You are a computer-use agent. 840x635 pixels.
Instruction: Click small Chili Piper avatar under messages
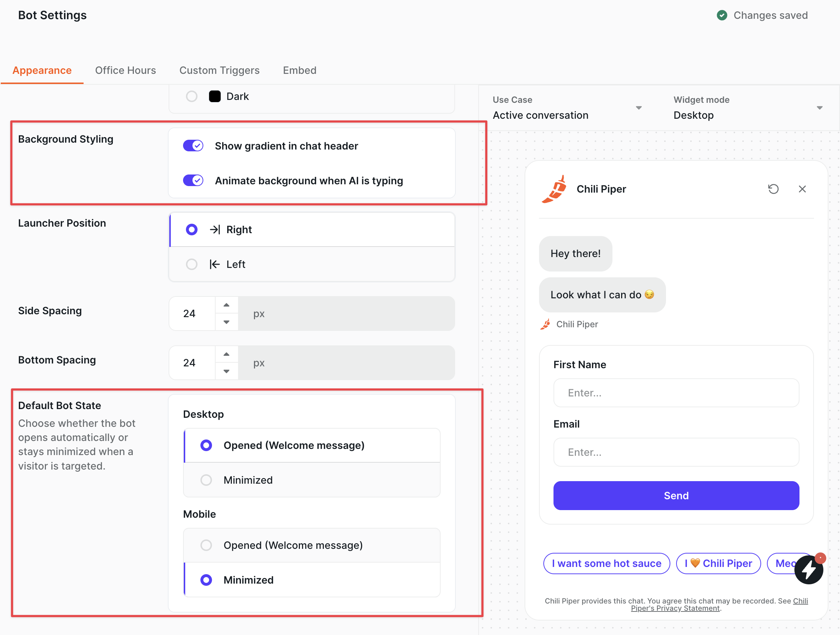[545, 324]
